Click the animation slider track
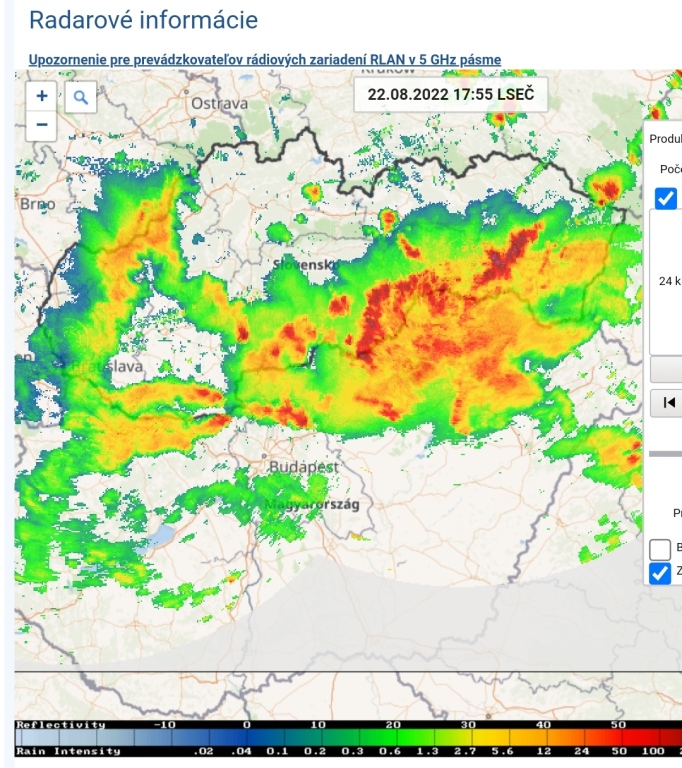Screen dimensions: 682x768 tap(666, 453)
